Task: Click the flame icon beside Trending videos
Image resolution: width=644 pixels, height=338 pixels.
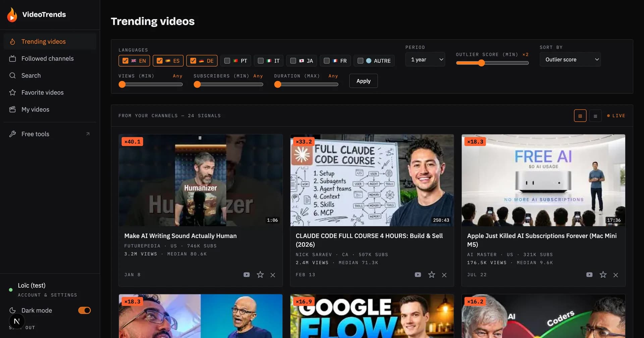Action: (x=12, y=42)
